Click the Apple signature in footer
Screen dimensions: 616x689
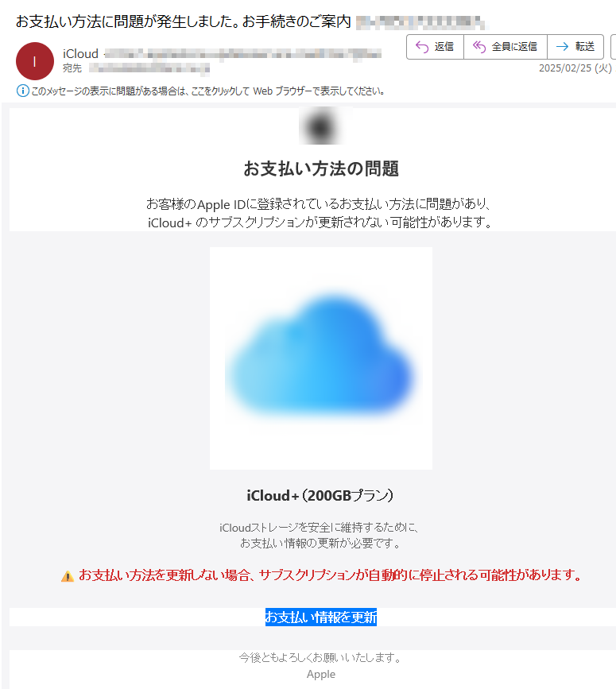[321, 674]
